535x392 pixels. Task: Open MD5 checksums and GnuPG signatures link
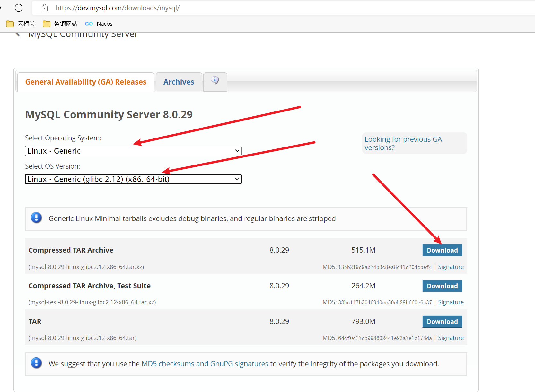pos(205,364)
